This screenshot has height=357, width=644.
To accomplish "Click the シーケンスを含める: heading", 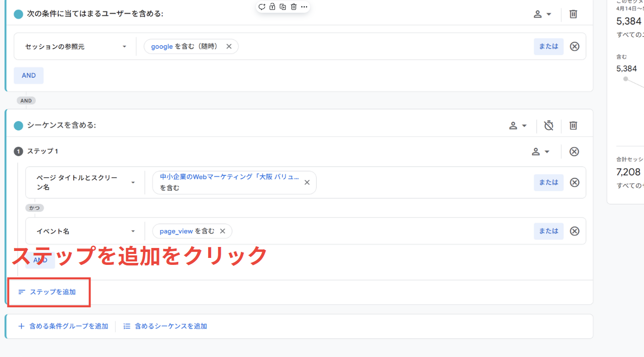I will (x=61, y=125).
